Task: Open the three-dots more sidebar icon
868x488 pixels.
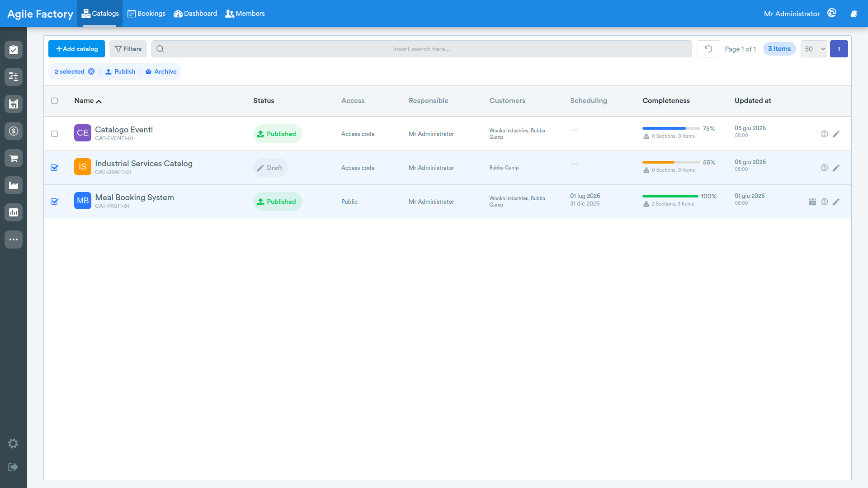Action: [14, 239]
